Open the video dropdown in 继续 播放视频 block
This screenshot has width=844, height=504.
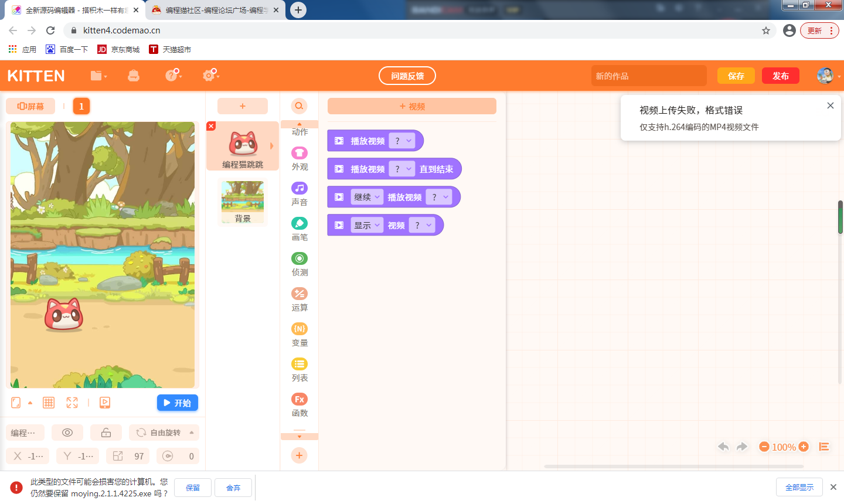pos(439,197)
